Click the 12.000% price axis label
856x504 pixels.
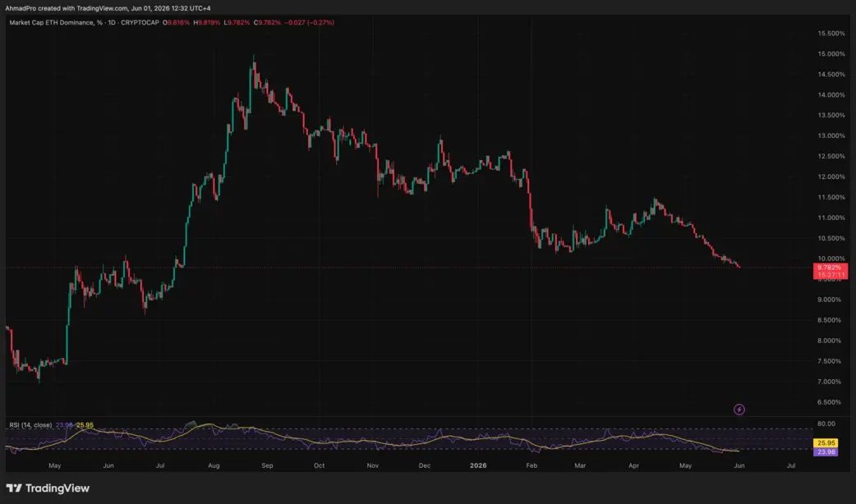pyautogui.click(x=831, y=176)
